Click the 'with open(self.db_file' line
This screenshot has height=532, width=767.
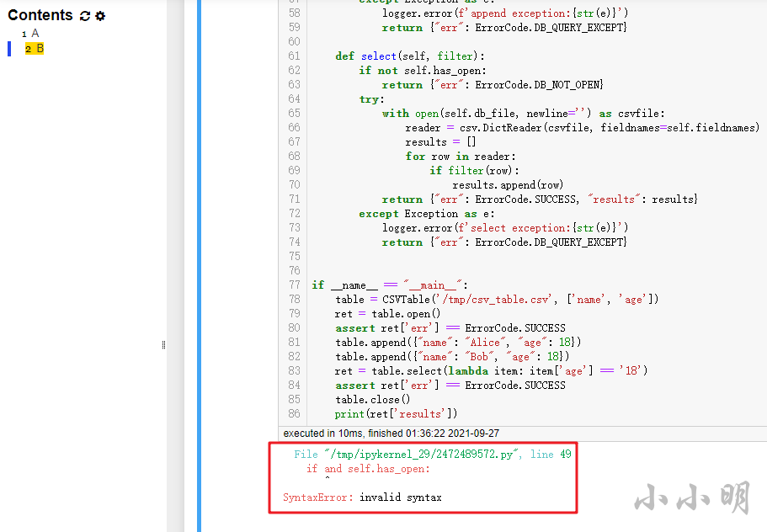coord(524,114)
